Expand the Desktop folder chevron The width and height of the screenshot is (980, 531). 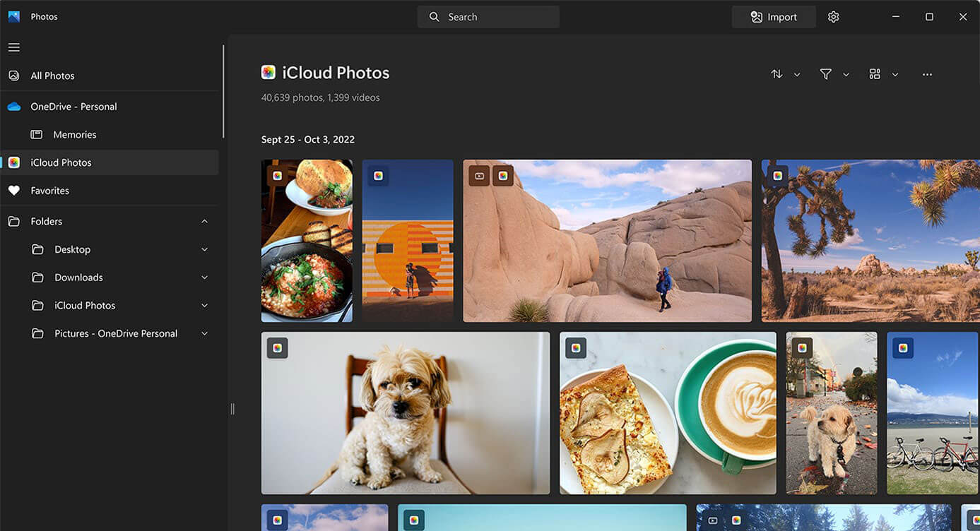point(205,249)
